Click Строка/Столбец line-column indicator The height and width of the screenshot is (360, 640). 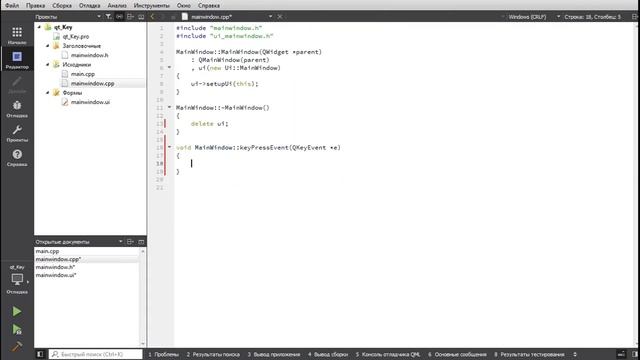pyautogui.click(x=593, y=17)
